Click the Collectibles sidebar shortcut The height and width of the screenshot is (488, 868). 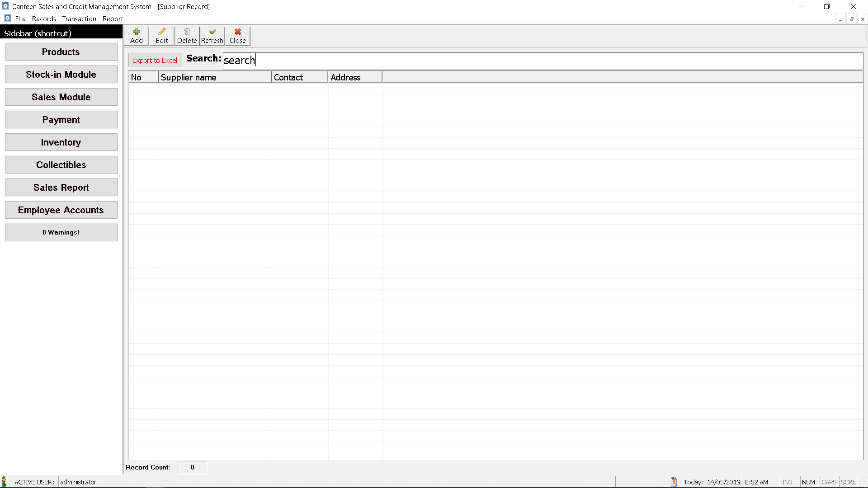61,164
